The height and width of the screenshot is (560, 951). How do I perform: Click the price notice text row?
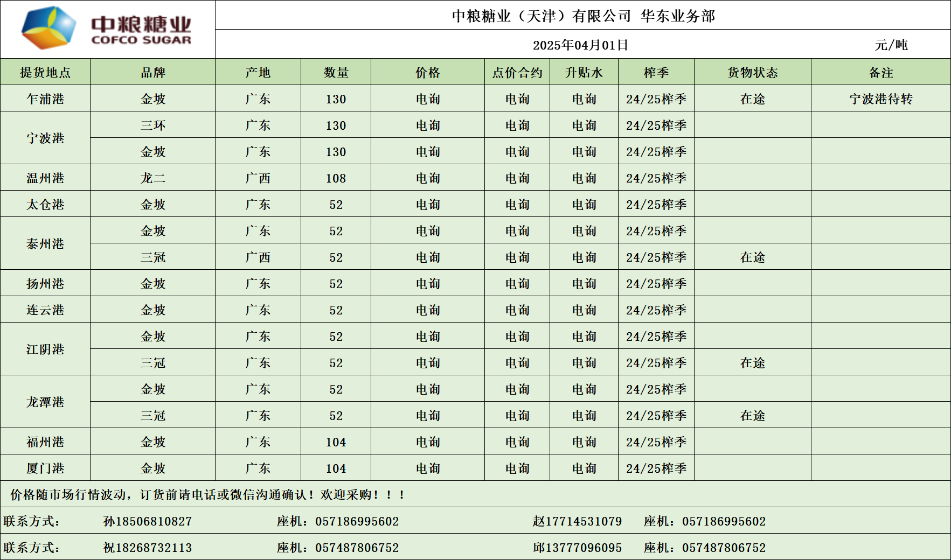point(207,494)
